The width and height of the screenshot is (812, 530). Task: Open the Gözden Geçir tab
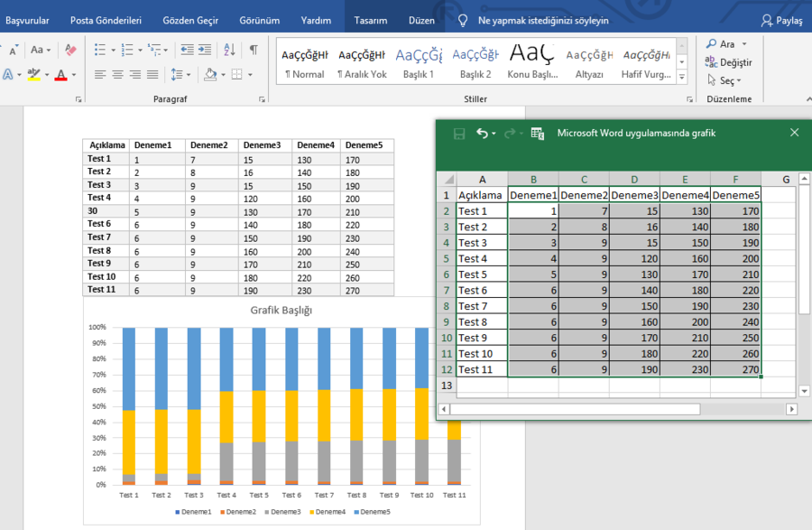190,21
